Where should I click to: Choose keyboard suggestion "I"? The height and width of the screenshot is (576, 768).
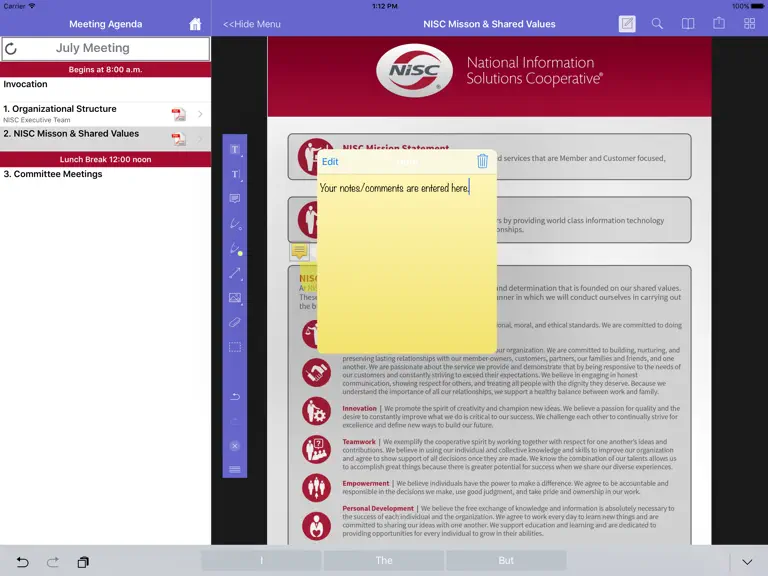pos(262,560)
